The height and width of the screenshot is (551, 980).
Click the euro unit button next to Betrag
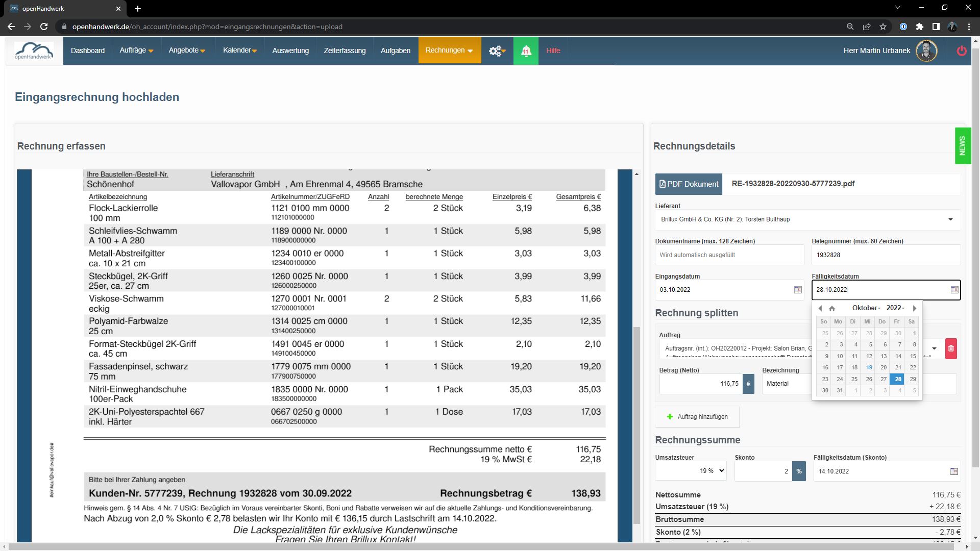pyautogui.click(x=748, y=384)
